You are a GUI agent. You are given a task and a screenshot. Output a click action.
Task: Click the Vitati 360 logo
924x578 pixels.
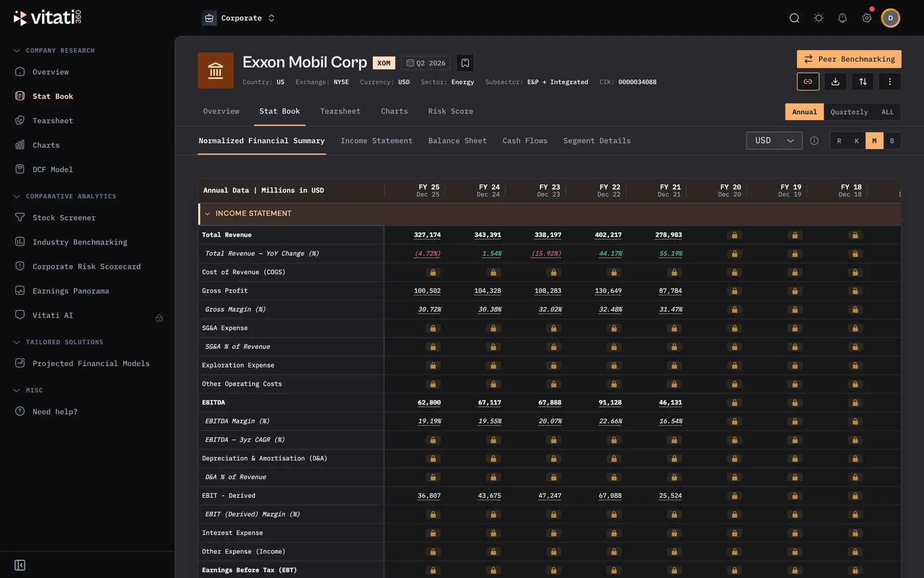[x=48, y=17]
